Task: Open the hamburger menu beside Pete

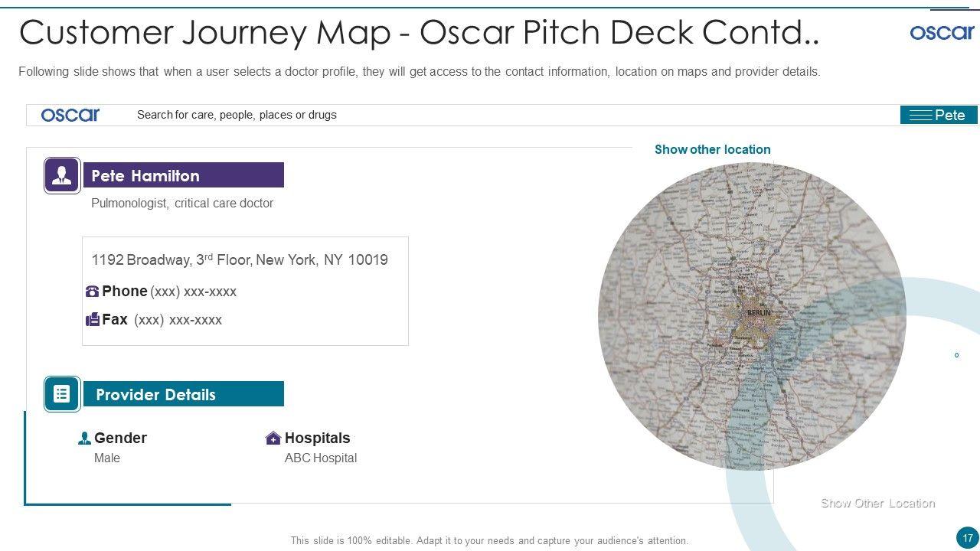Action: pos(920,116)
